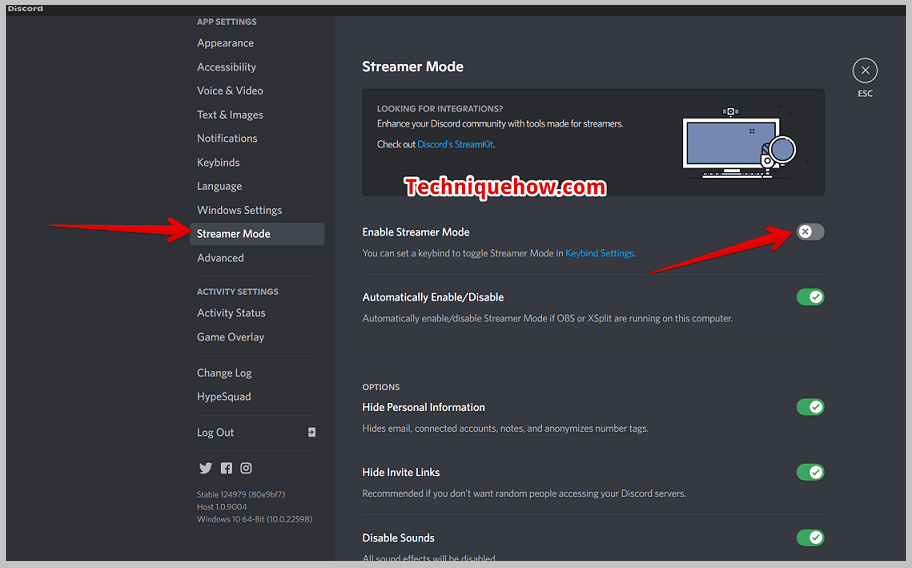
Task: Open Accessibility settings
Action: pos(226,67)
